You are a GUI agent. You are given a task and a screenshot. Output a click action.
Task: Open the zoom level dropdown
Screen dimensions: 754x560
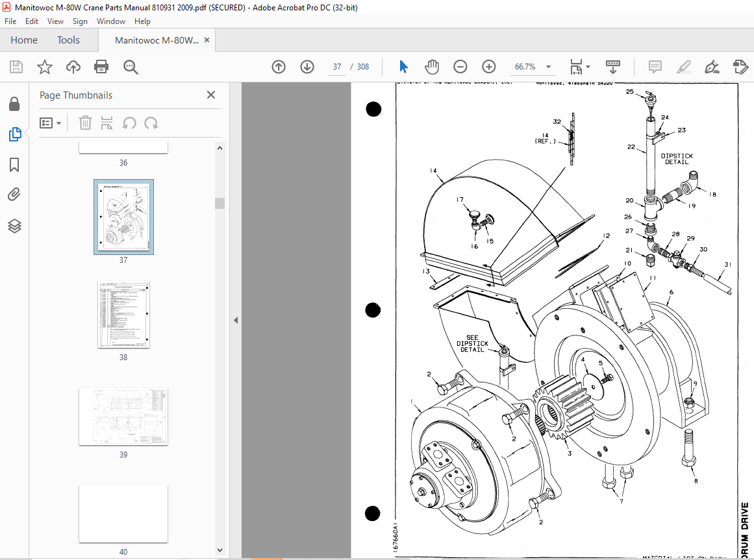pos(549,67)
